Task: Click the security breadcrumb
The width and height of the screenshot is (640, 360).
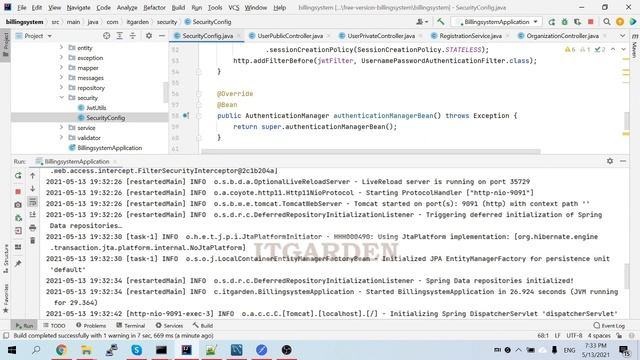Action: coord(167,22)
